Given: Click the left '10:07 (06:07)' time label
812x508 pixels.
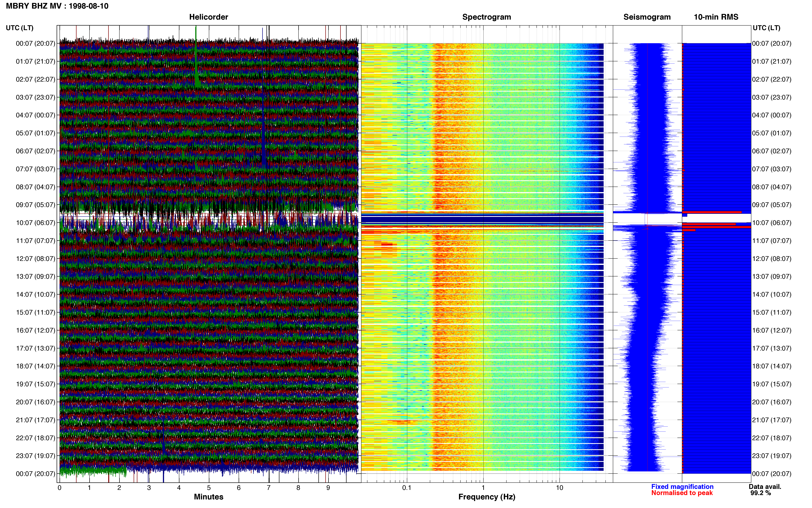Looking at the screenshot, I should [36, 223].
